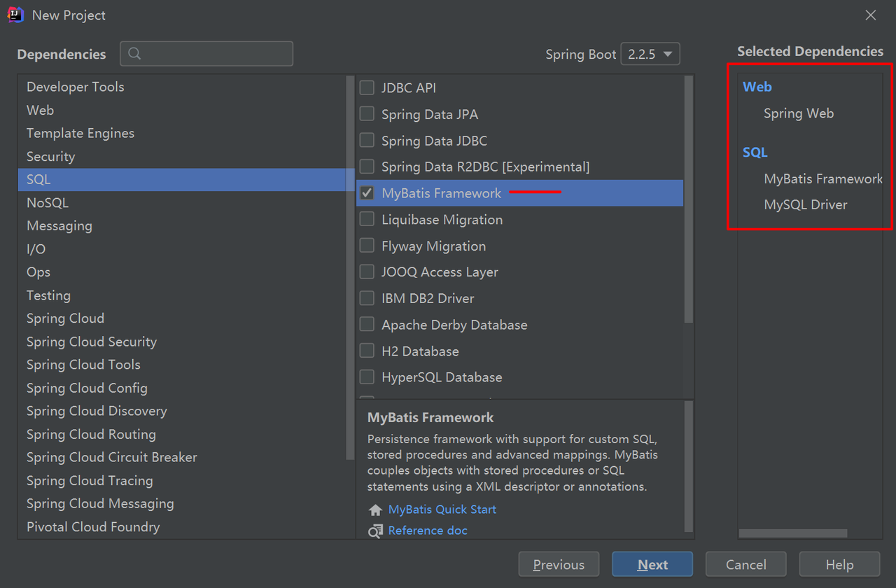The width and height of the screenshot is (896, 588).
Task: Open the MyBatis Quick Start link
Action: 442,510
